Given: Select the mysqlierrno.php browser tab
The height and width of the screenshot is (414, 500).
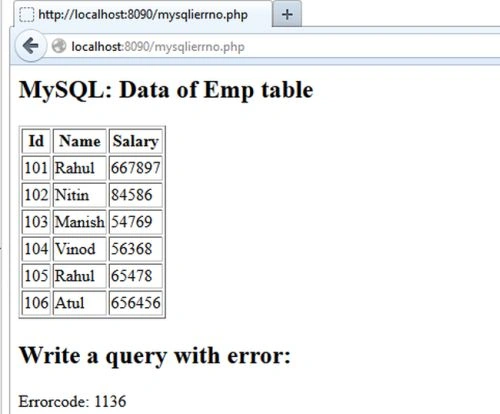Looking at the screenshot, I should point(143,14).
